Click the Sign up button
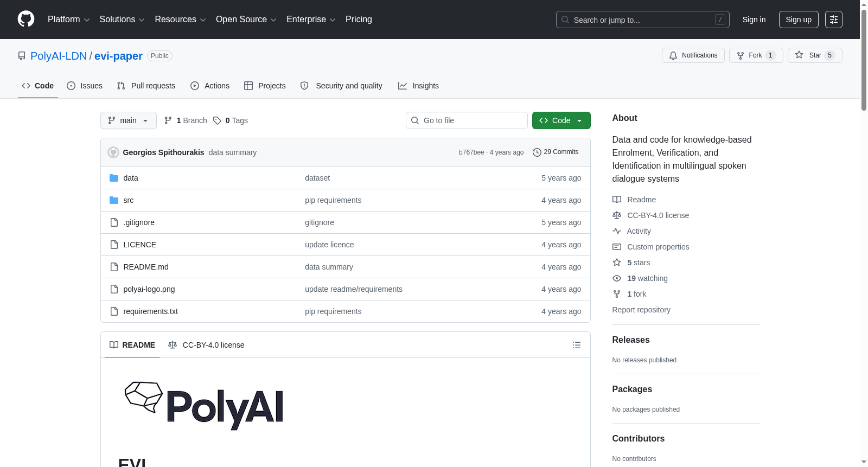Image resolution: width=868 pixels, height=467 pixels. pos(799,20)
